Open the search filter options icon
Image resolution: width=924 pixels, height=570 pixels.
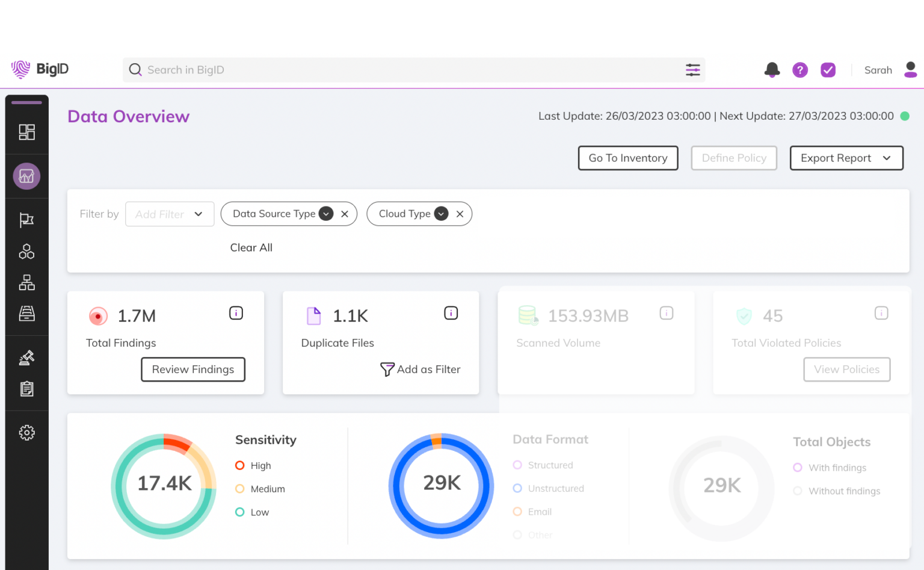click(692, 70)
